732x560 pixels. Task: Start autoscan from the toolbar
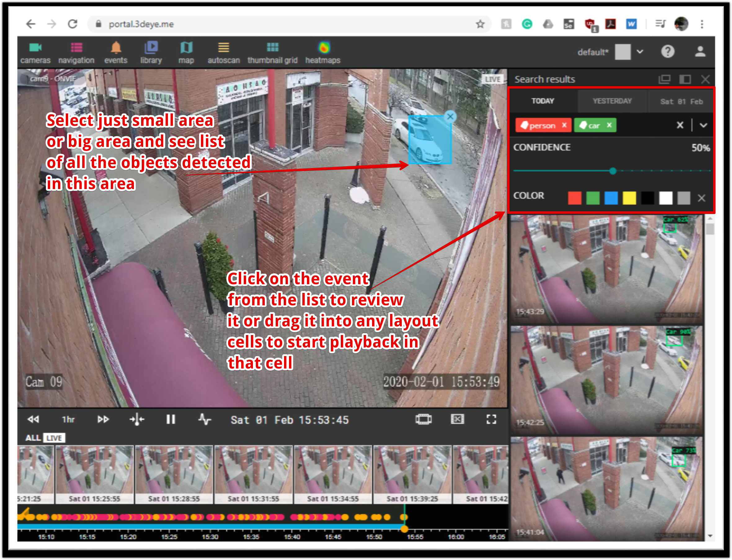(224, 53)
